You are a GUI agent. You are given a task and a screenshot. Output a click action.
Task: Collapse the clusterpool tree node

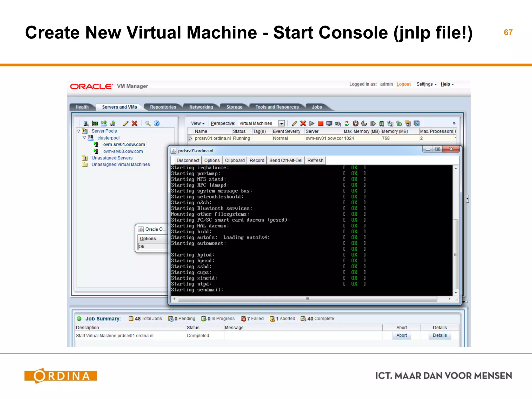pyautogui.click(x=84, y=138)
